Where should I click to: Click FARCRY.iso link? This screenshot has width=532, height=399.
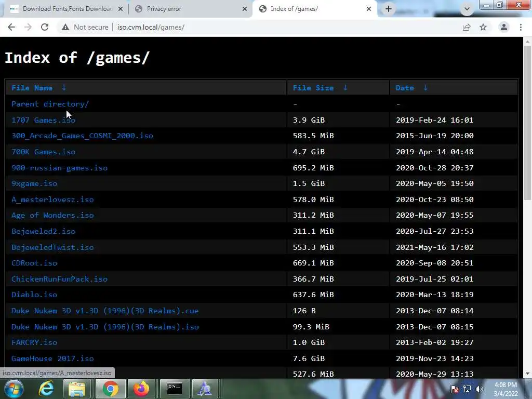pyautogui.click(x=34, y=342)
